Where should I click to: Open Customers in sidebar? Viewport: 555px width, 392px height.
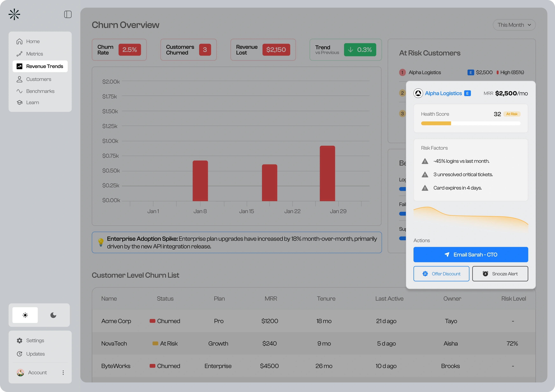click(39, 79)
